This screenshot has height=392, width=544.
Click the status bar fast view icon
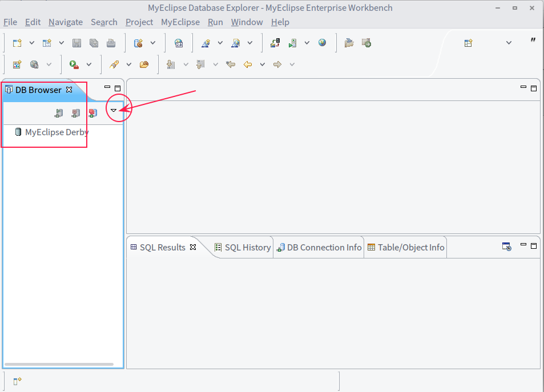point(17,381)
